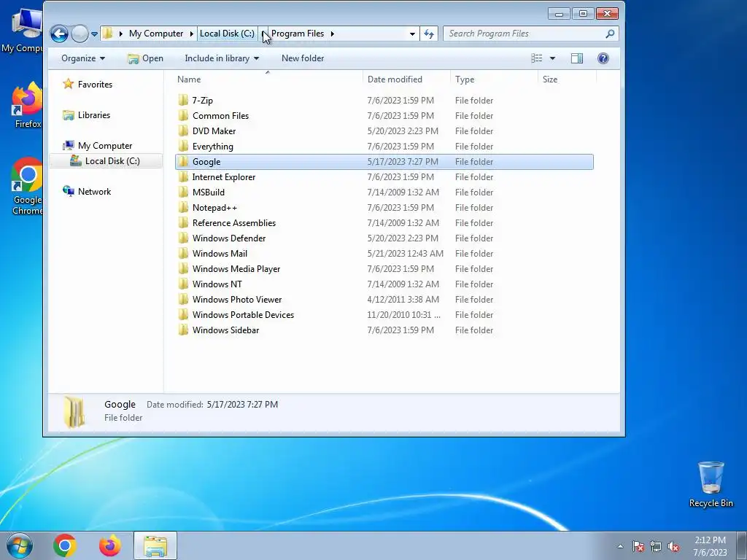Click the Windows Mail folder name
This screenshot has height=560, width=747.
(220, 253)
